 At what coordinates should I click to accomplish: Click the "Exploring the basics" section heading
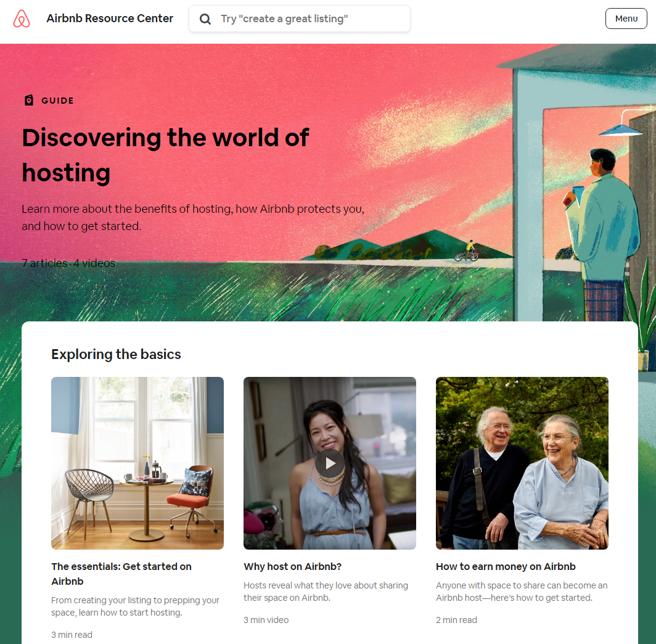(x=117, y=355)
